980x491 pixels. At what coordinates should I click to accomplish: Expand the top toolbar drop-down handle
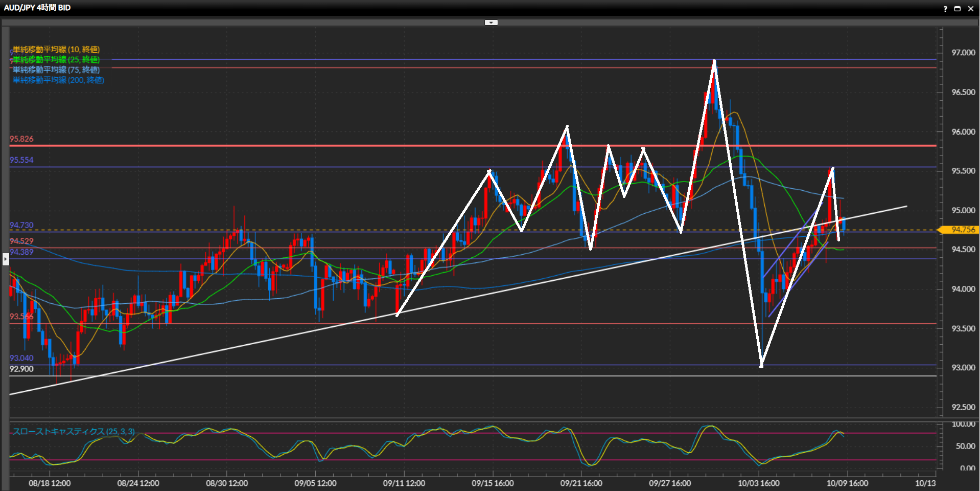tap(491, 23)
